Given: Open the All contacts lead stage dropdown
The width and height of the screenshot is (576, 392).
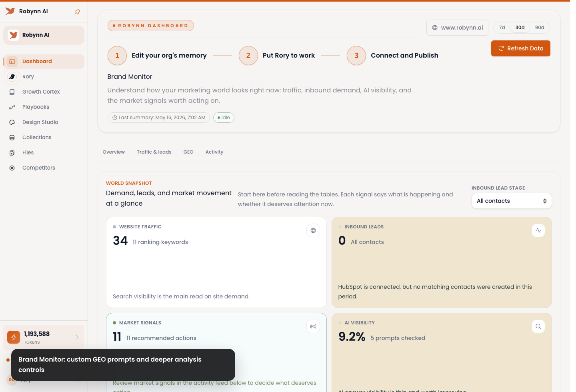Looking at the screenshot, I should (512, 201).
